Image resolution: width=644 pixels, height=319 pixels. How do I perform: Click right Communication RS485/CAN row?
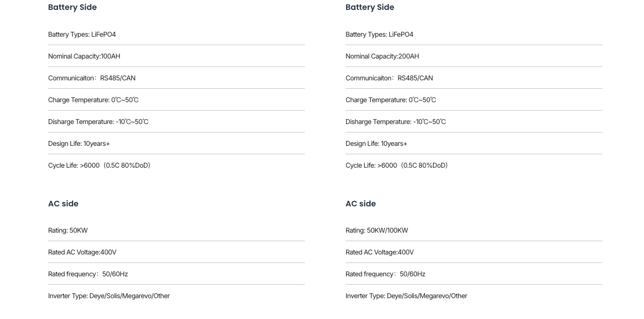pos(474,78)
